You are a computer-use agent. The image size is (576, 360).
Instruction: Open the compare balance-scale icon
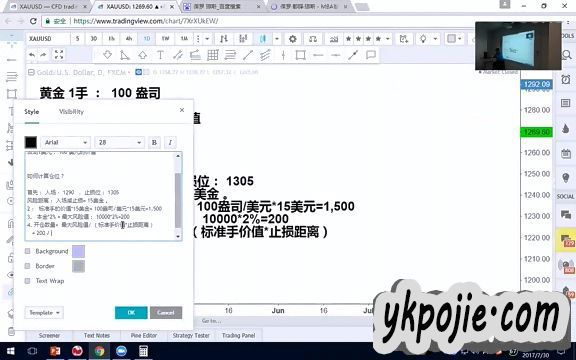pos(313,39)
